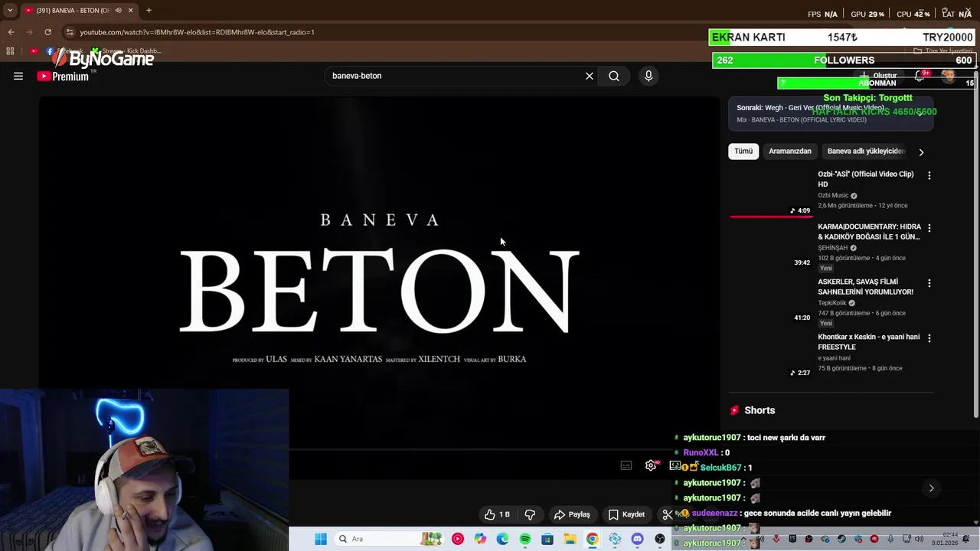Open options for ASKERLER, SAVAŞ FİLMİ video
The height and width of the screenshot is (551, 980).
(929, 283)
